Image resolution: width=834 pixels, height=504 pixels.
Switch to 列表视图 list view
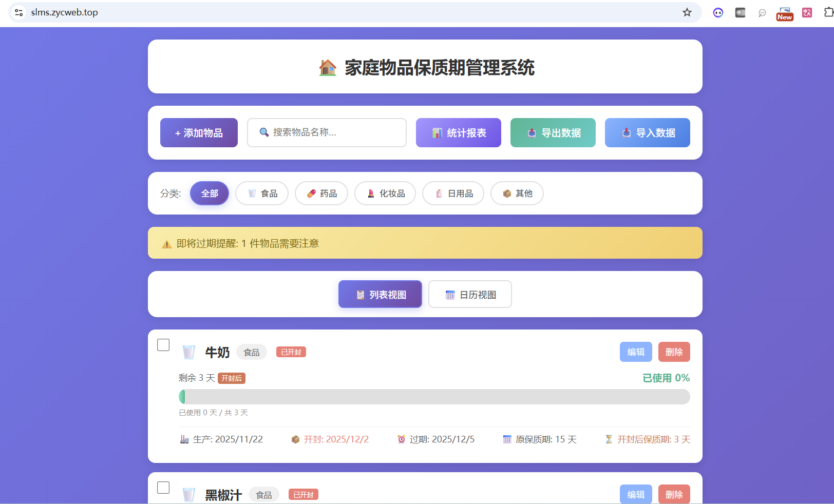pyautogui.click(x=380, y=295)
